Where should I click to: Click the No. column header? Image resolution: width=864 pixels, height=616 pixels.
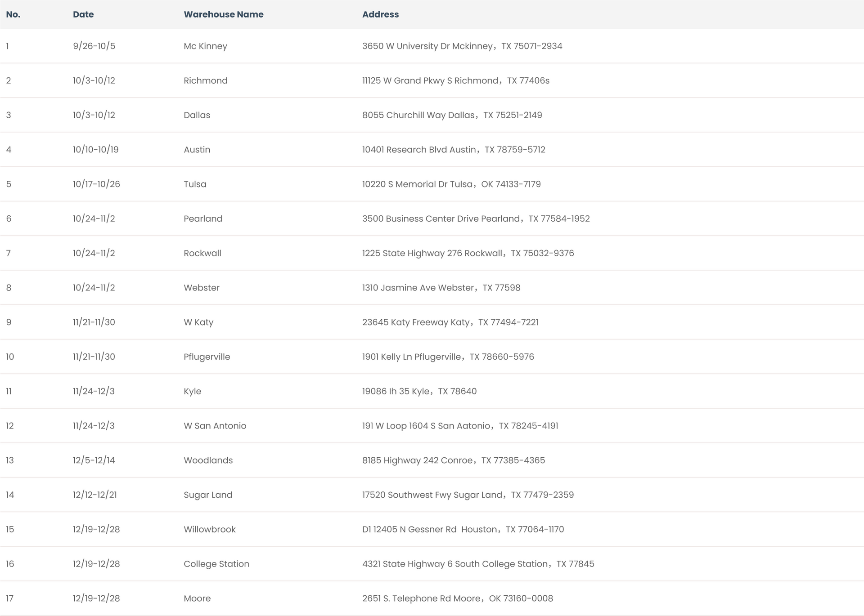[13, 14]
